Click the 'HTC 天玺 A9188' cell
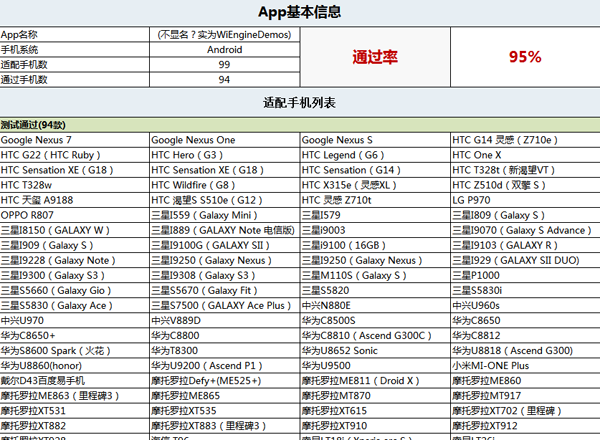Viewport: 600px width, 440px height. (x=75, y=200)
